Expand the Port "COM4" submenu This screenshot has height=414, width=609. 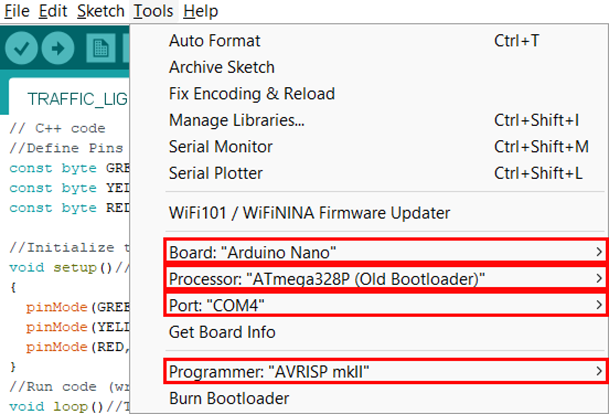tap(385, 305)
